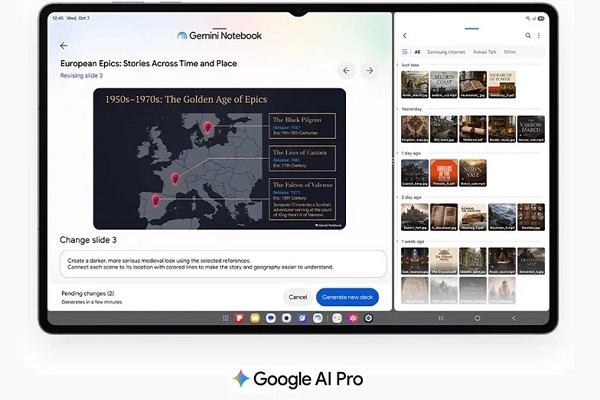Click the Change slide 3 heading
This screenshot has width=600, height=400.
[x=88, y=240]
